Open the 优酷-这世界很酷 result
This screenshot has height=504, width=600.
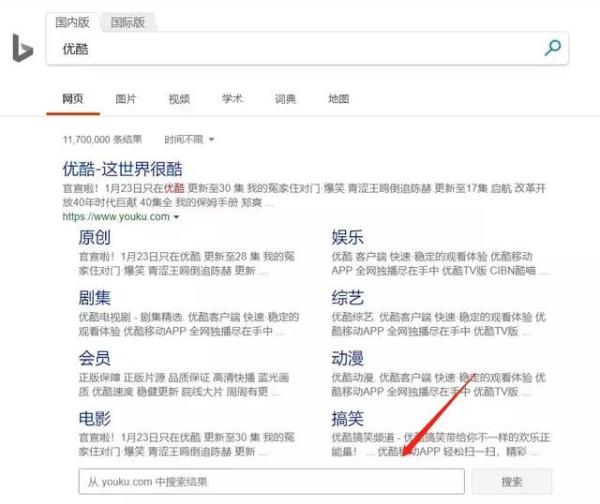point(122,169)
